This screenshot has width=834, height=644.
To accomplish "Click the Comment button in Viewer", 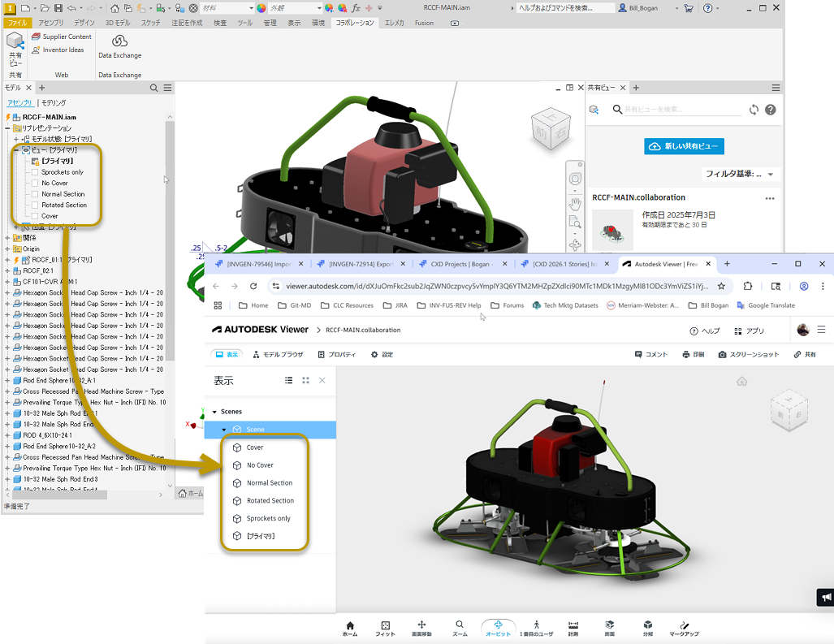I will point(651,355).
